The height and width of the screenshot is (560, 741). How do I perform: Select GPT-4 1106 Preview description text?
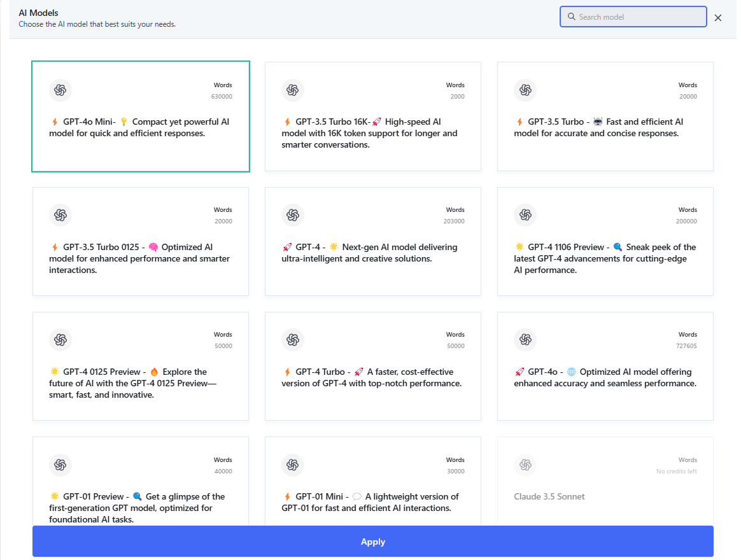[x=605, y=258]
